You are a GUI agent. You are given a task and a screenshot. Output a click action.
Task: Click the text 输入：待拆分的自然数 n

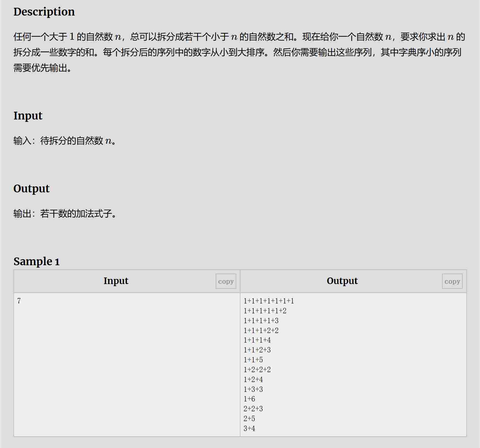pos(65,141)
